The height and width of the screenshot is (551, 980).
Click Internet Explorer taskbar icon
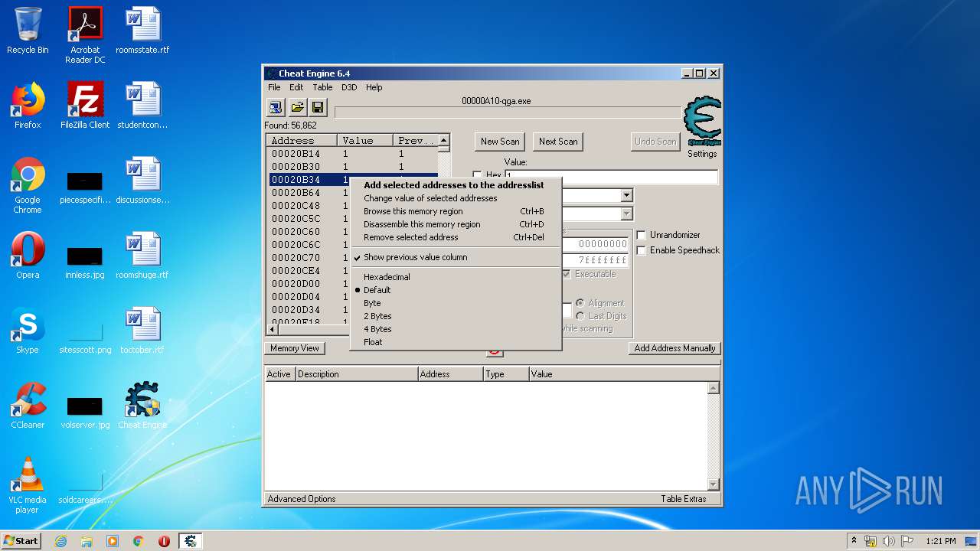click(60, 541)
